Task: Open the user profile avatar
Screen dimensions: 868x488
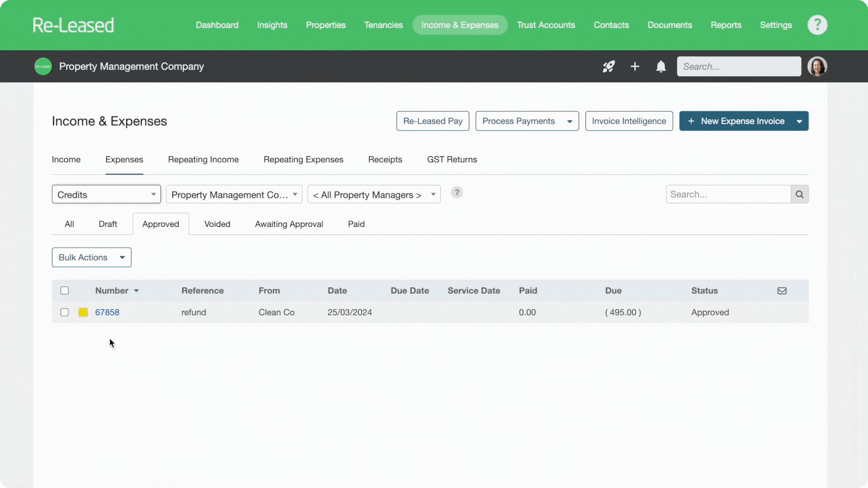Action: point(817,66)
